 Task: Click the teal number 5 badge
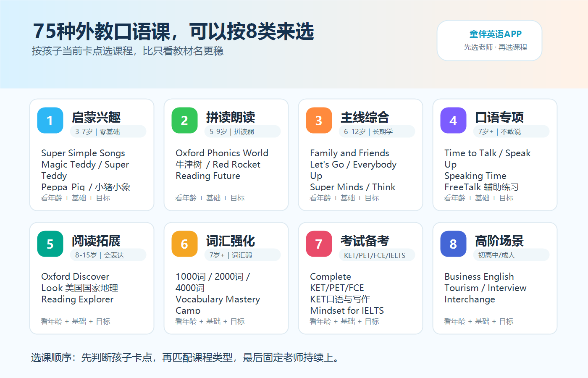pyautogui.click(x=50, y=244)
